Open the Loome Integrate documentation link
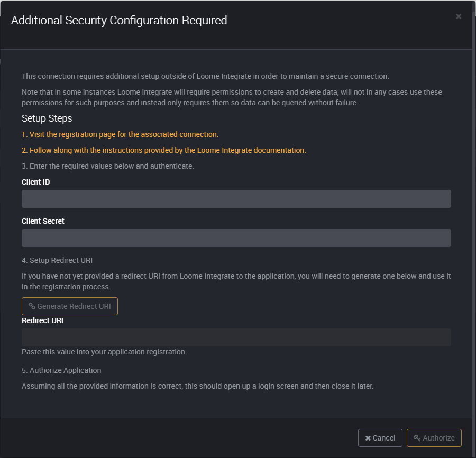Image resolution: width=476 pixels, height=458 pixels. [x=163, y=150]
